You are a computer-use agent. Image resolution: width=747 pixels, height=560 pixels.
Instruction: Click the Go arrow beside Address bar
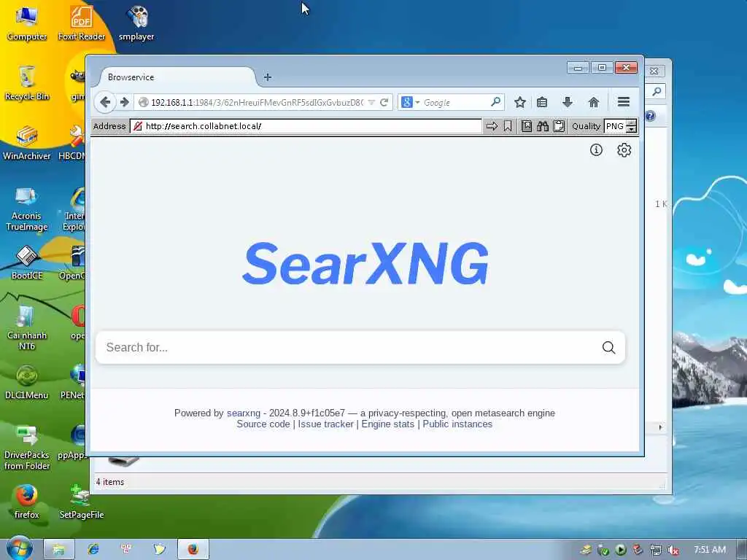pos(492,126)
